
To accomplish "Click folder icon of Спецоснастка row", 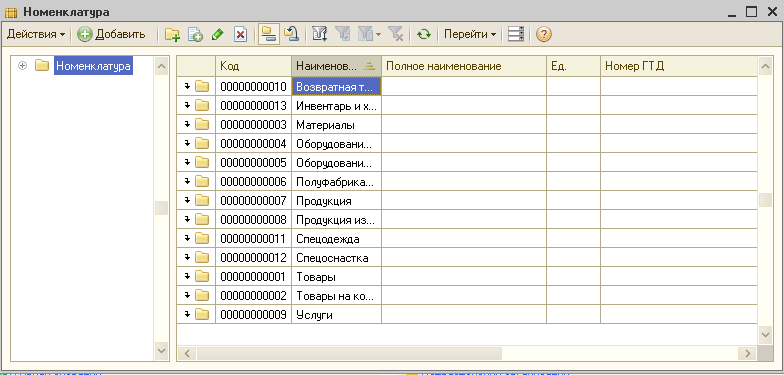I will pos(202,258).
